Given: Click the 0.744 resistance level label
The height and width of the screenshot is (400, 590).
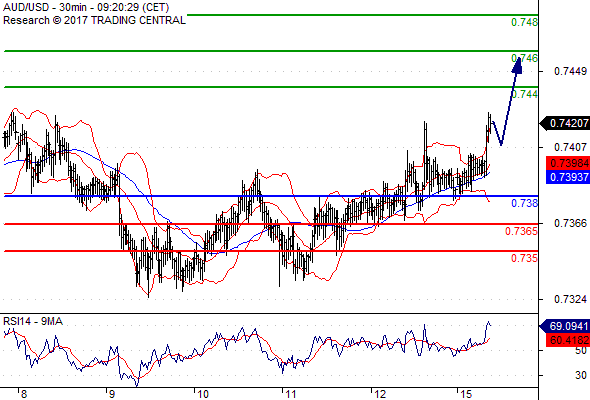Looking at the screenshot, I should [x=525, y=94].
